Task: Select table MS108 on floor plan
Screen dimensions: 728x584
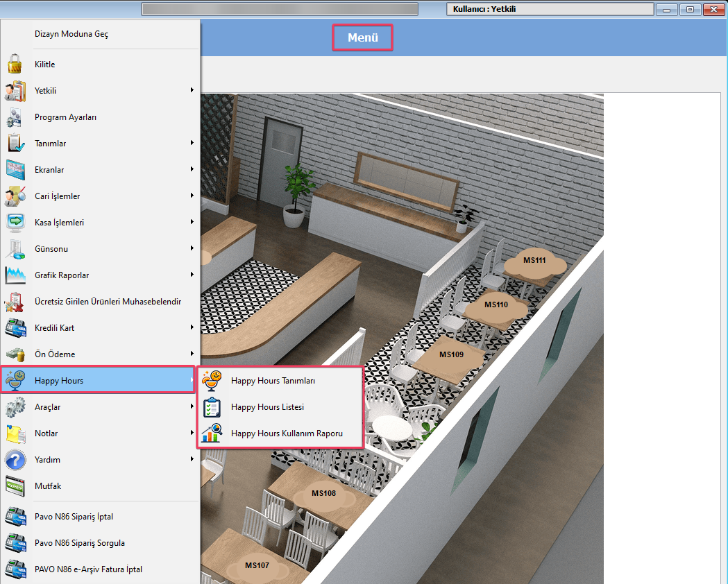Action: coord(323,494)
